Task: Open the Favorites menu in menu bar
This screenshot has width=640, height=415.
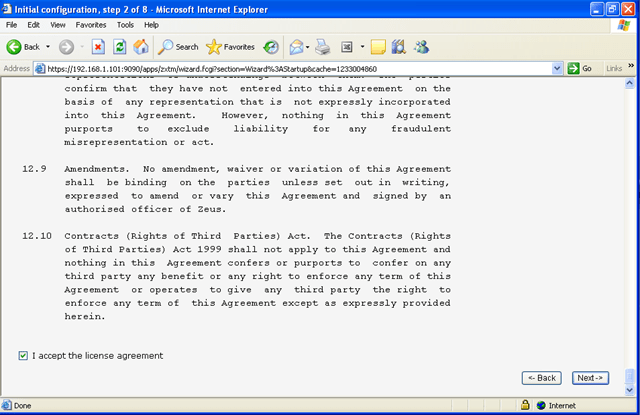Action: point(90,24)
